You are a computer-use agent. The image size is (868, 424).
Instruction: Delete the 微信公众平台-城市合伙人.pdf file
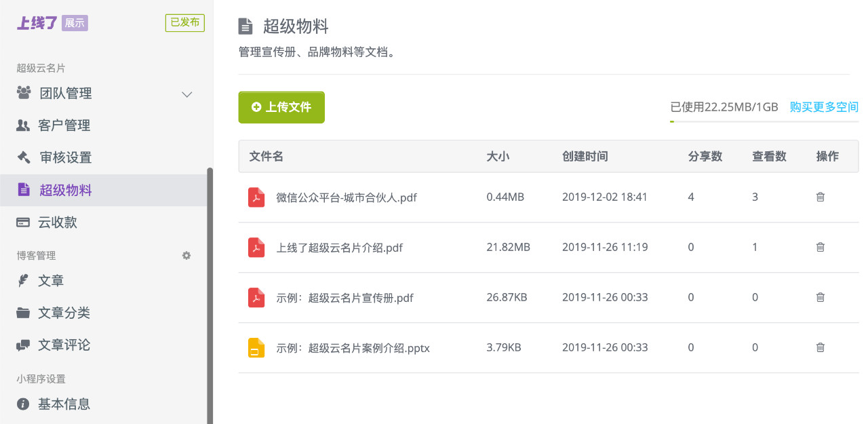tap(820, 197)
